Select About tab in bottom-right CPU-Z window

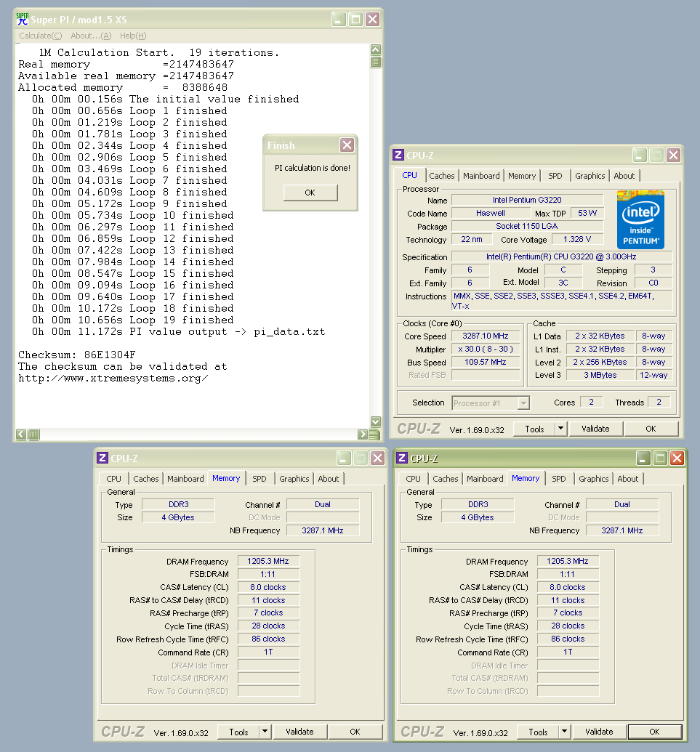[x=627, y=479]
